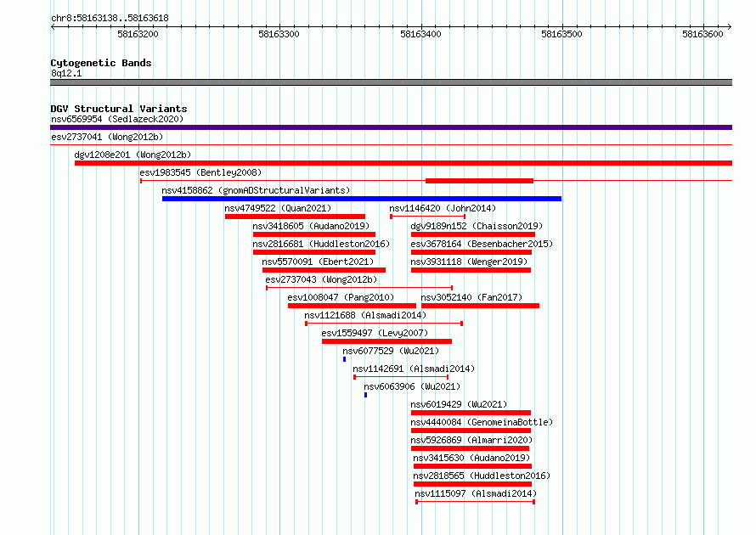Click nsv4749522 (Quan2021) label
Viewport: 756px width, 535px height.
coord(278,208)
